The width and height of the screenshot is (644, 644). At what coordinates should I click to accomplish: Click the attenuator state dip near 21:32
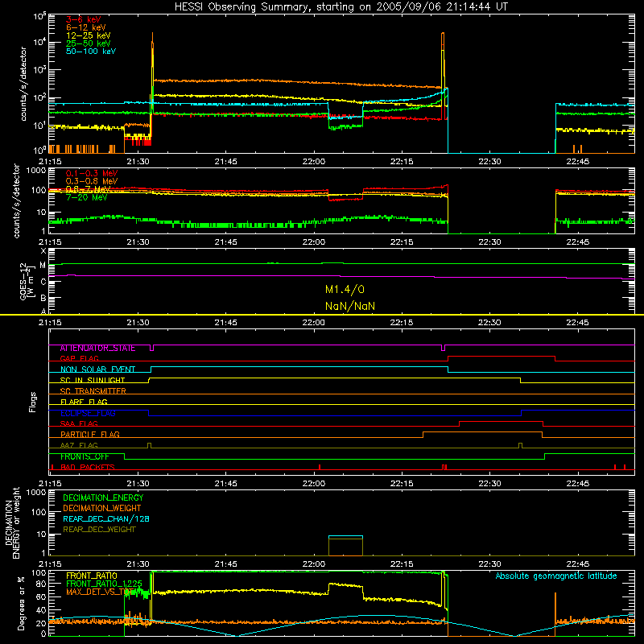click(x=152, y=348)
